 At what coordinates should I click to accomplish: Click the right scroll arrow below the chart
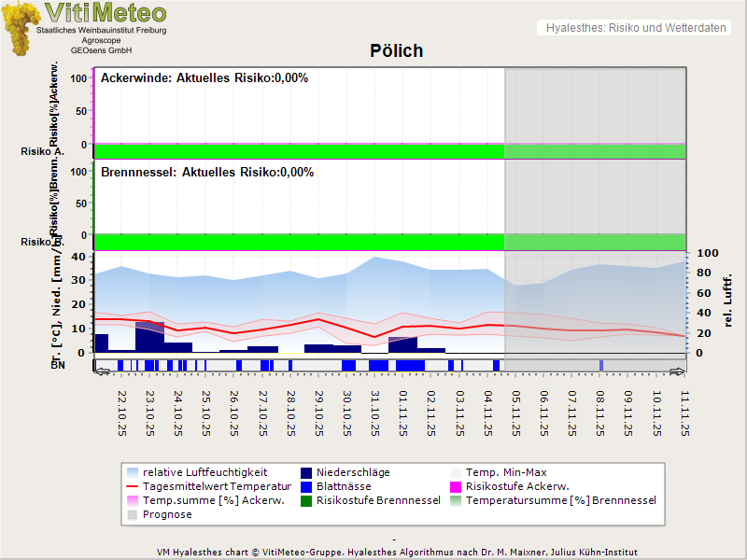[x=678, y=371]
